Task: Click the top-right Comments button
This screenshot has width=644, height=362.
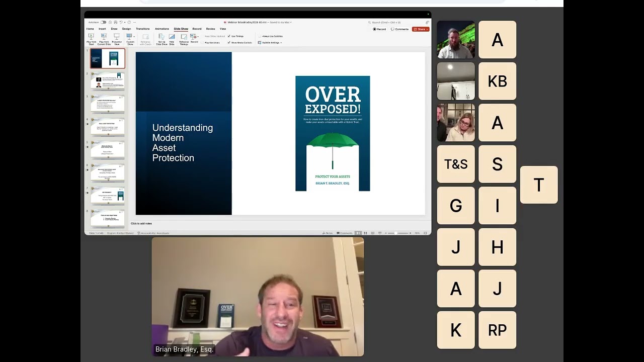Action: pyautogui.click(x=399, y=29)
